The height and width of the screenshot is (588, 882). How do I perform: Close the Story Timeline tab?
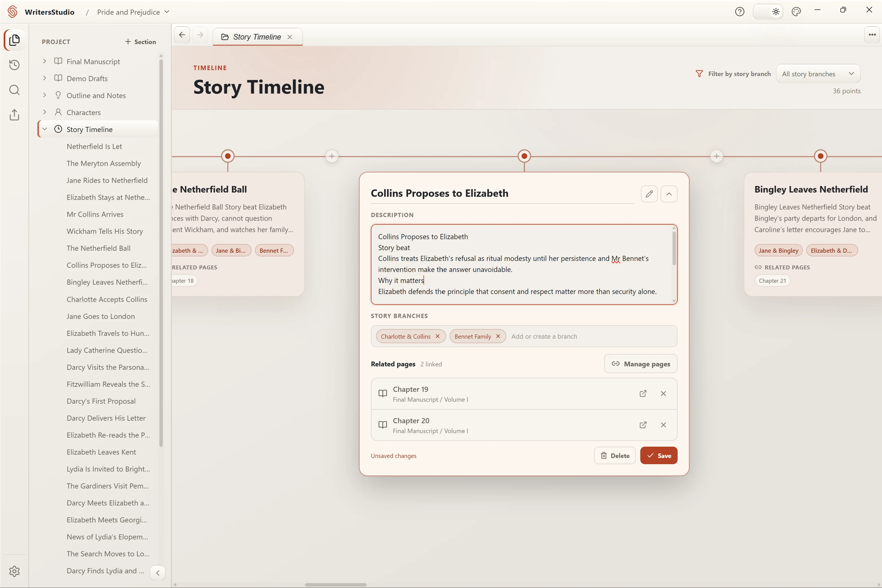pos(289,37)
